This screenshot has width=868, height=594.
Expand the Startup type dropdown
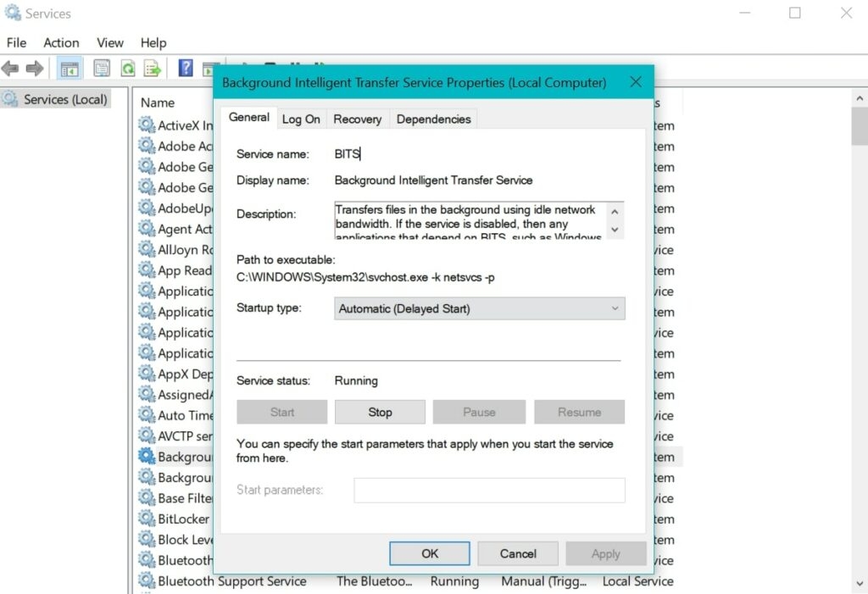[x=480, y=308]
